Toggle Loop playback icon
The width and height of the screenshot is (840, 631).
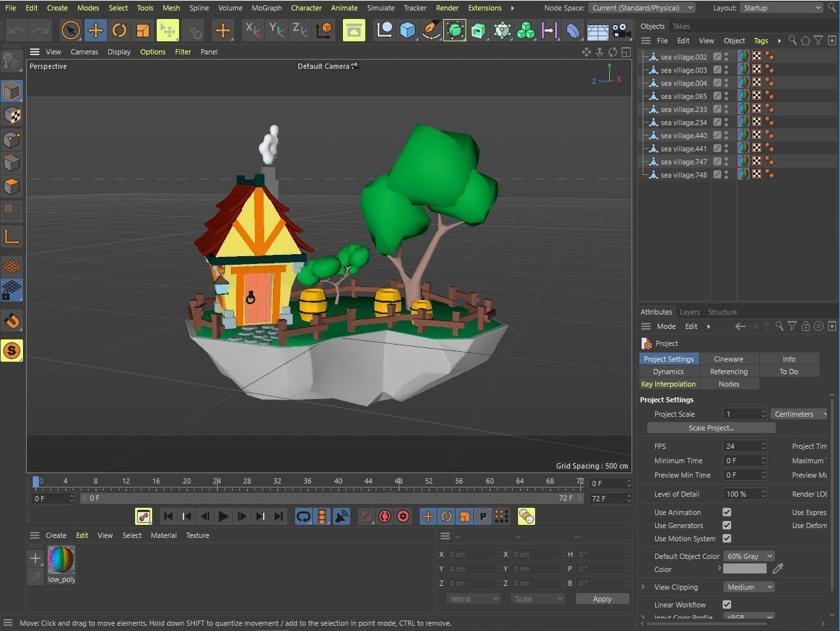coord(303,516)
